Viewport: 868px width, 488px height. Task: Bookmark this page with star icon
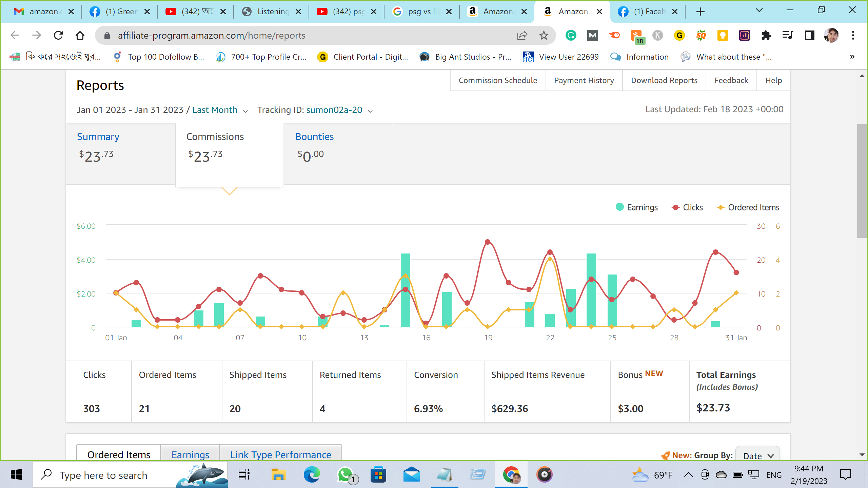click(544, 35)
